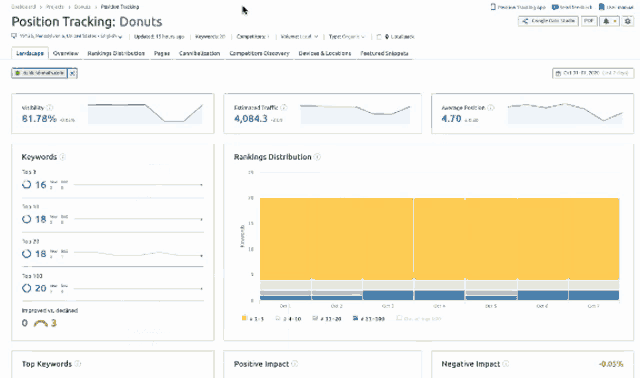The height and width of the screenshot is (378, 640).
Task: Open the Competitors Discovery tab
Action: (259, 53)
